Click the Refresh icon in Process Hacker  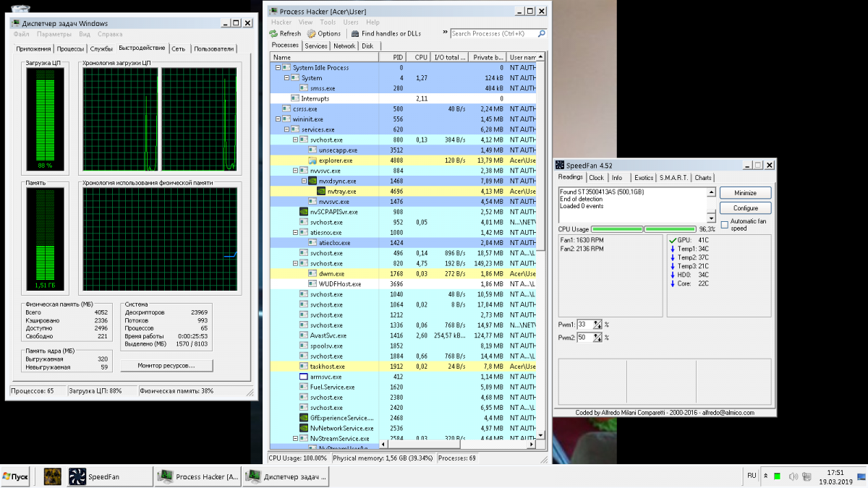(273, 33)
